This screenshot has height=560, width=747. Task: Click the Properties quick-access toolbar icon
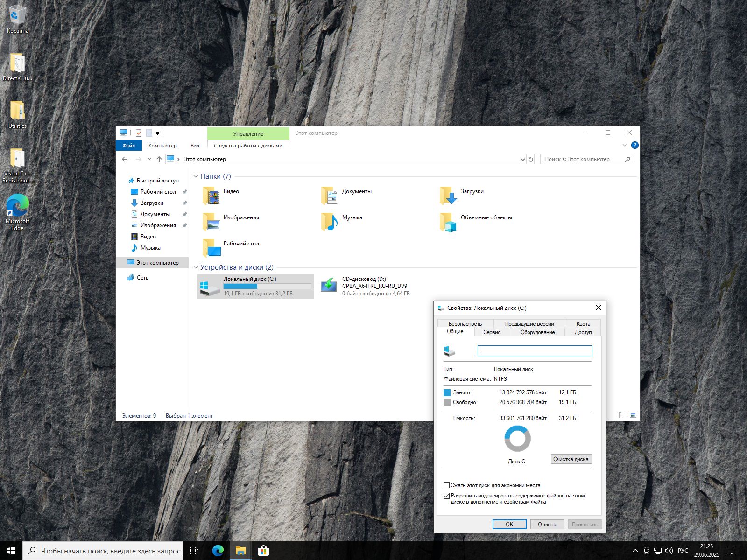pos(139,133)
